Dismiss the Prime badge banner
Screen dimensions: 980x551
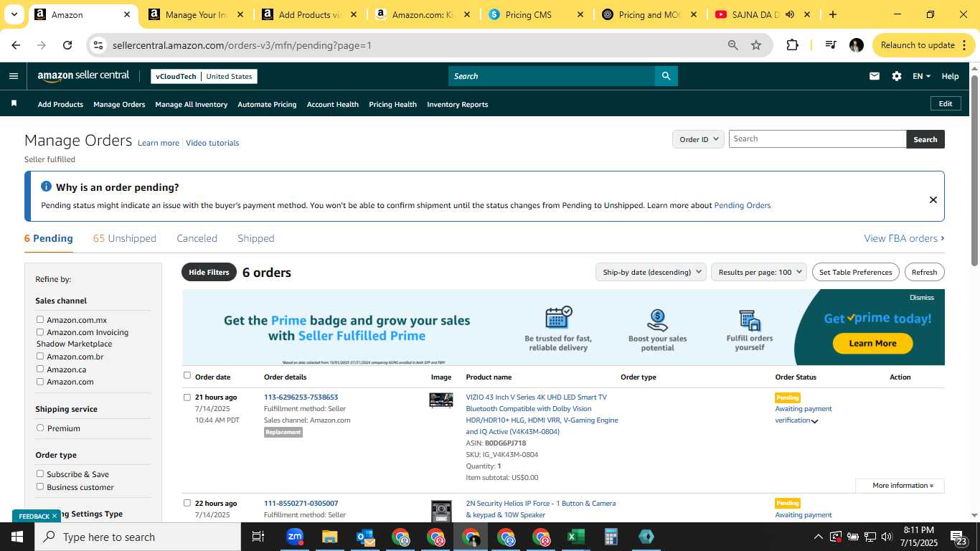click(x=922, y=298)
